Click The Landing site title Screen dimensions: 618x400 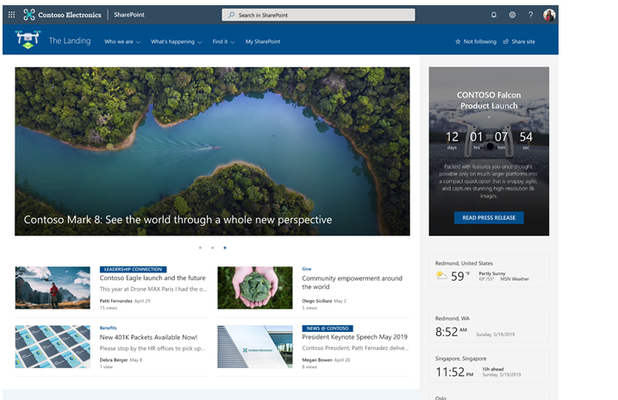[70, 41]
